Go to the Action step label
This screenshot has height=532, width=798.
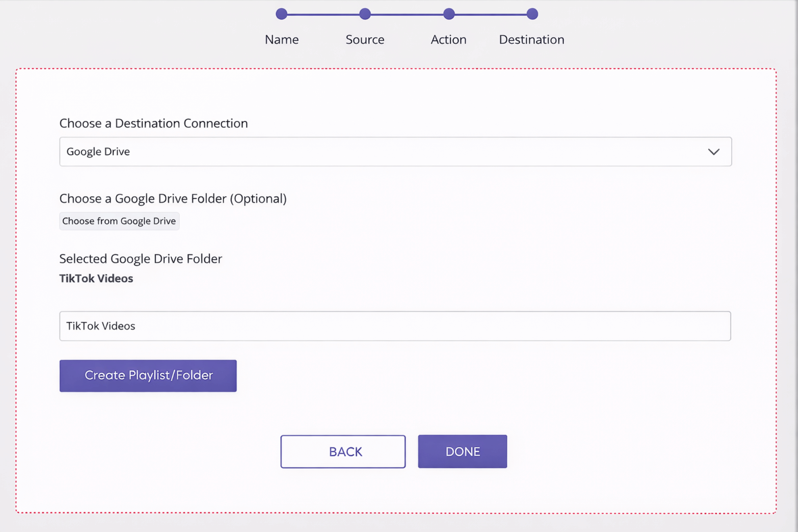[448, 40]
